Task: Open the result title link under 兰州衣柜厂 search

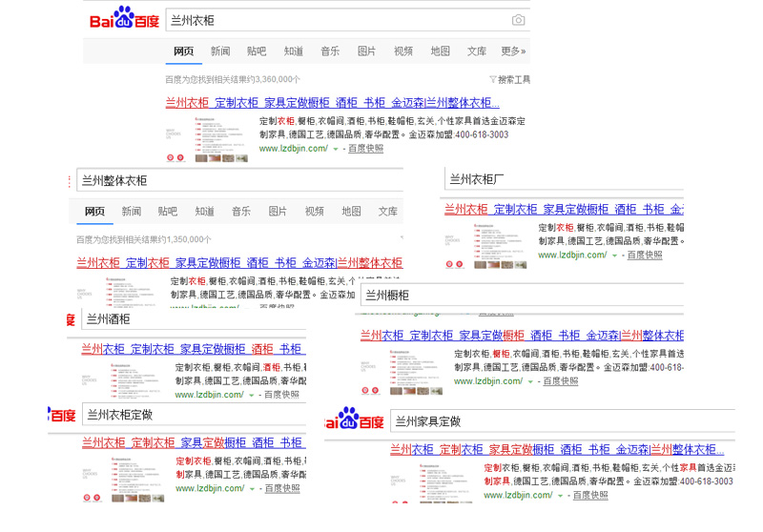Action: click(564, 210)
